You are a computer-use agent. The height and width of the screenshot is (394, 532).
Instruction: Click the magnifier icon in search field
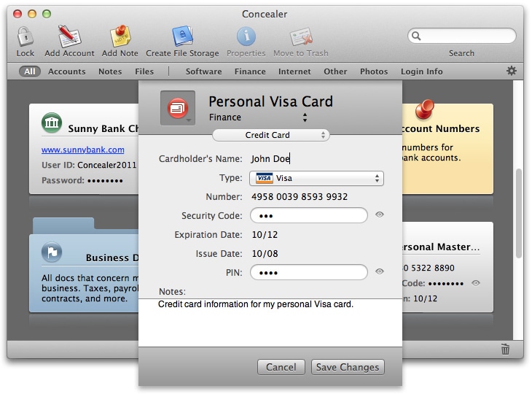pyautogui.click(x=416, y=36)
